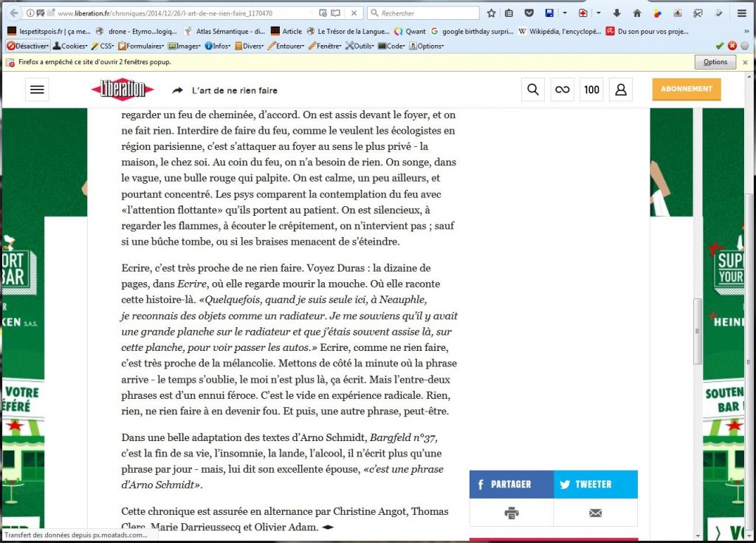
Task: Email the article with envelope icon
Action: point(596,513)
